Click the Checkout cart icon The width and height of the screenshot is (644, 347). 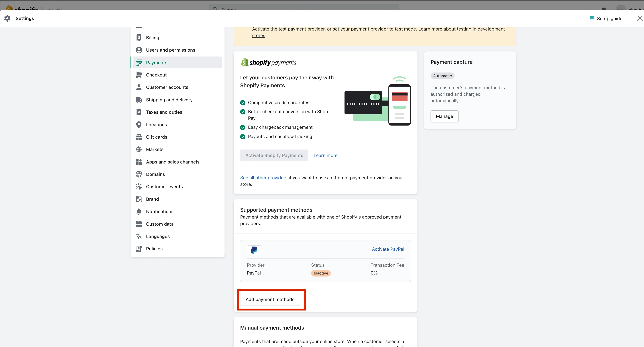tap(139, 75)
